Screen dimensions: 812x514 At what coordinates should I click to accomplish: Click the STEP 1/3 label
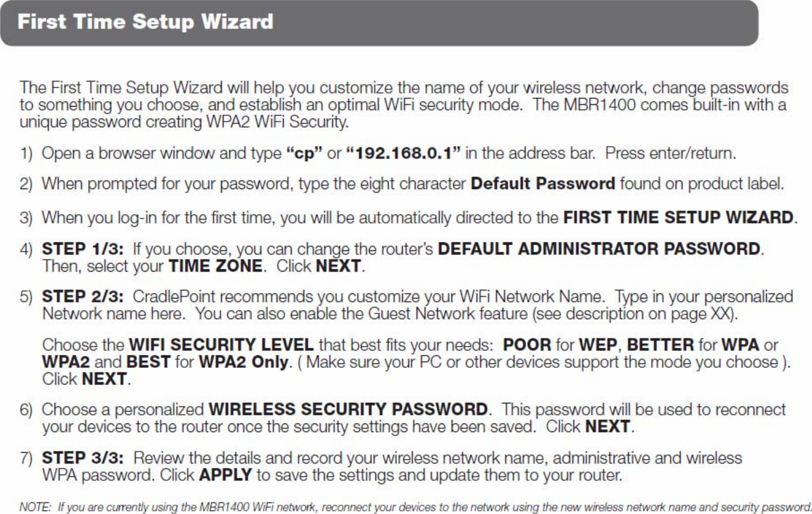[83, 249]
